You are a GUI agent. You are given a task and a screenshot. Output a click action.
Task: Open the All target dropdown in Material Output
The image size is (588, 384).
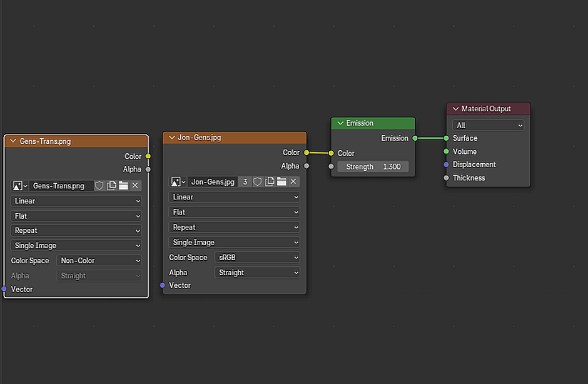tap(489, 125)
